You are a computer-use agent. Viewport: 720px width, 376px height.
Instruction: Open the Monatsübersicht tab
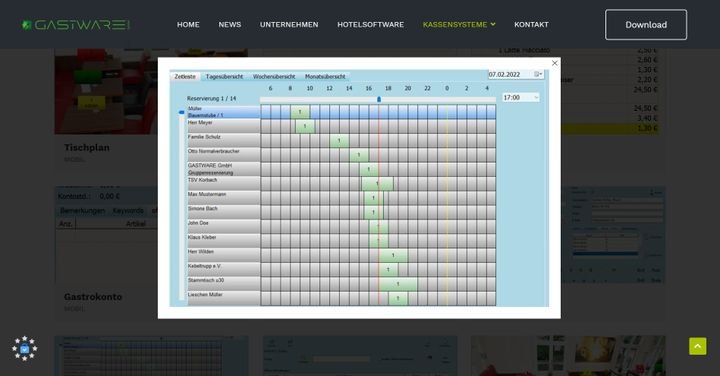[325, 77]
